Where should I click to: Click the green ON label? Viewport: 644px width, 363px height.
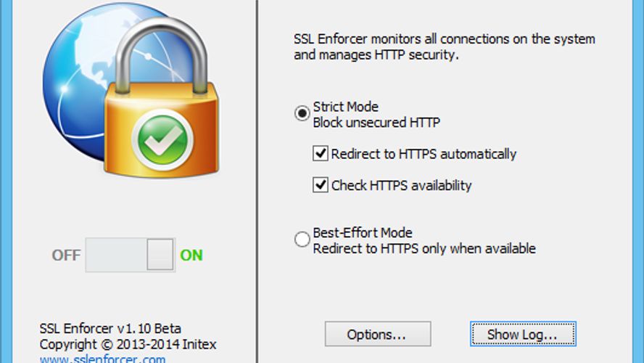pyautogui.click(x=191, y=255)
